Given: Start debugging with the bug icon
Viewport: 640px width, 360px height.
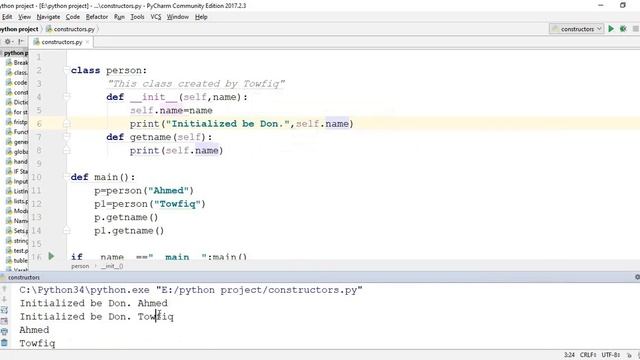Looking at the screenshot, I should [623, 29].
